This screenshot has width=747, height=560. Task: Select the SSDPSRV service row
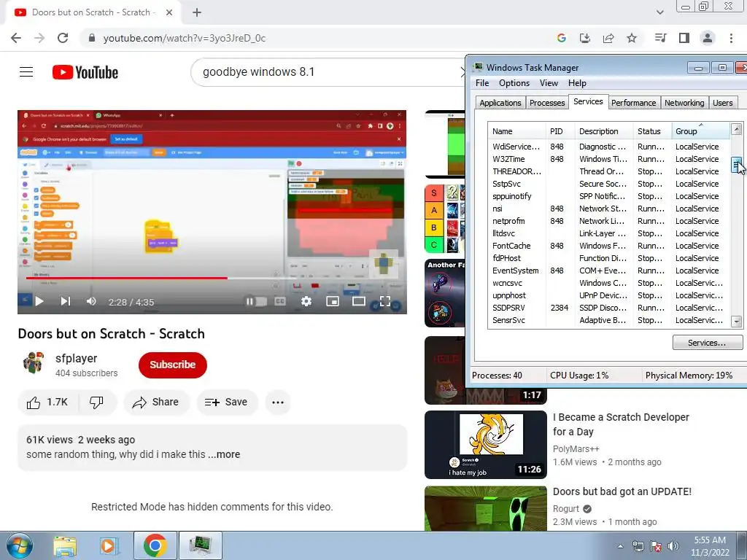[609, 308]
